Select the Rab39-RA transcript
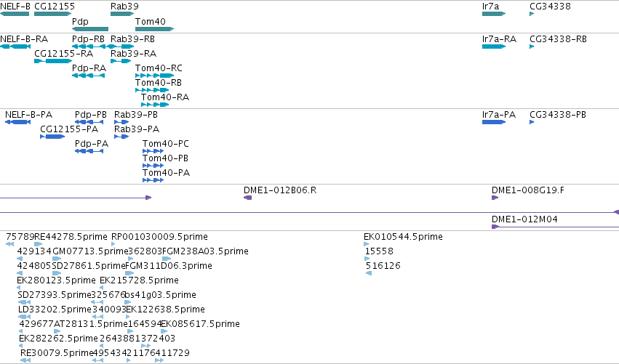 (x=121, y=61)
